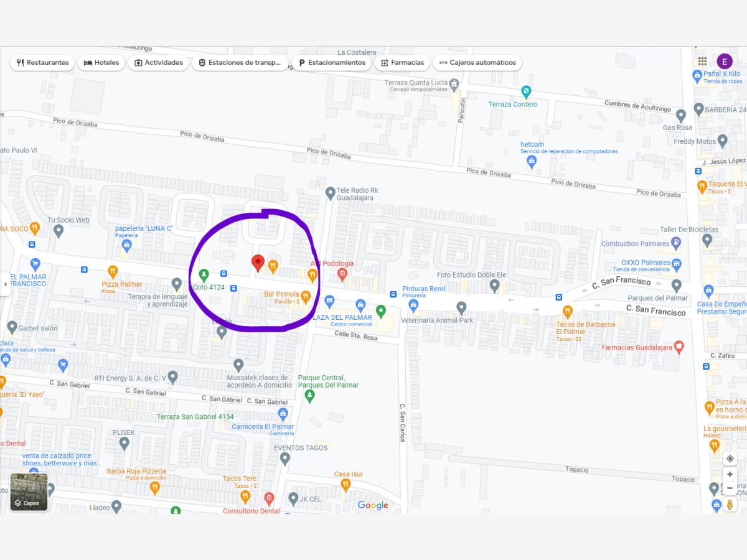Filter map by Hoteles chip
Viewport: 747px width, 560px height.
pyautogui.click(x=101, y=63)
